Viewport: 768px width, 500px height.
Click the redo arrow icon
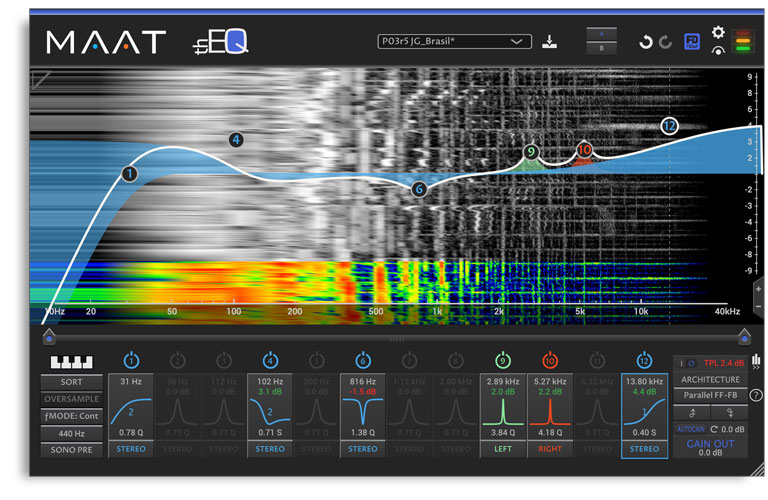point(665,42)
